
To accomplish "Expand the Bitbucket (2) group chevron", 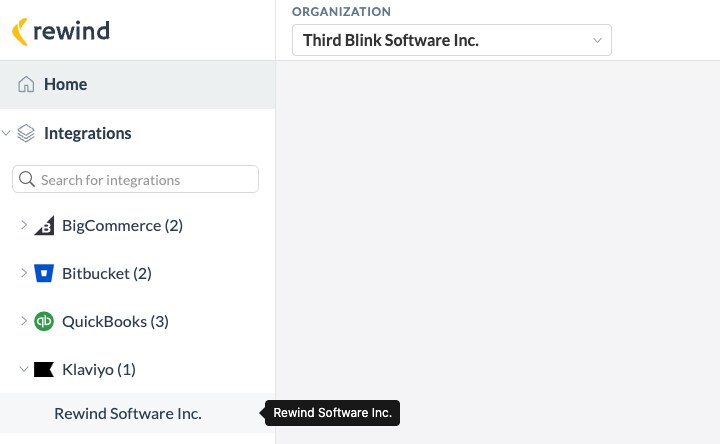I will click(x=24, y=273).
